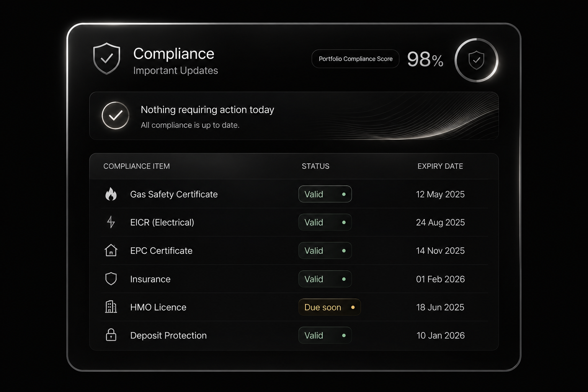Click the Compliance shield checkmark icon
The width and height of the screenshot is (588, 392).
click(x=107, y=59)
